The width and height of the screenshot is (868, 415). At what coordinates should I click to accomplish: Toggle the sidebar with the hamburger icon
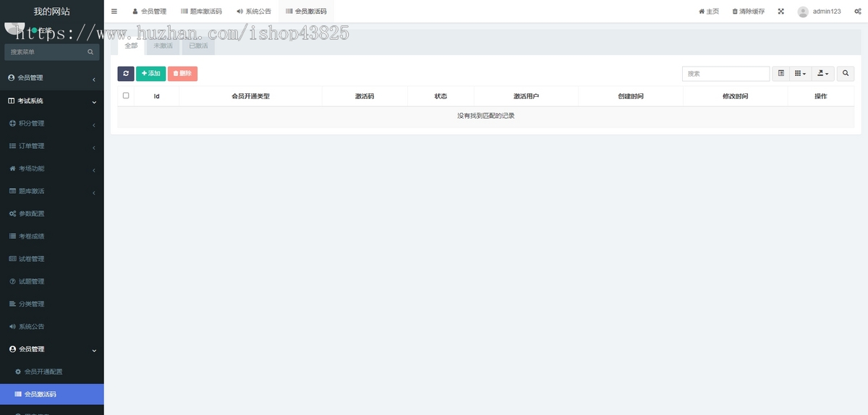coord(114,12)
